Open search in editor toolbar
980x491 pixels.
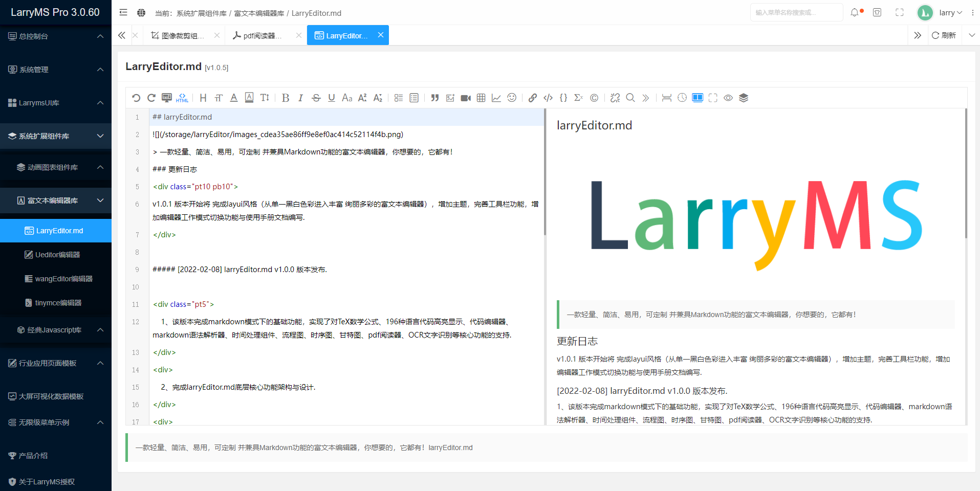point(630,98)
